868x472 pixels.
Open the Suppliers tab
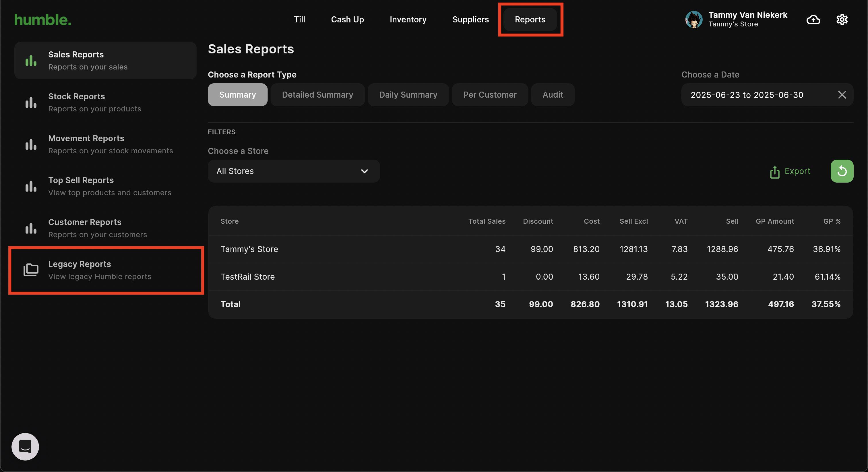[470, 20]
